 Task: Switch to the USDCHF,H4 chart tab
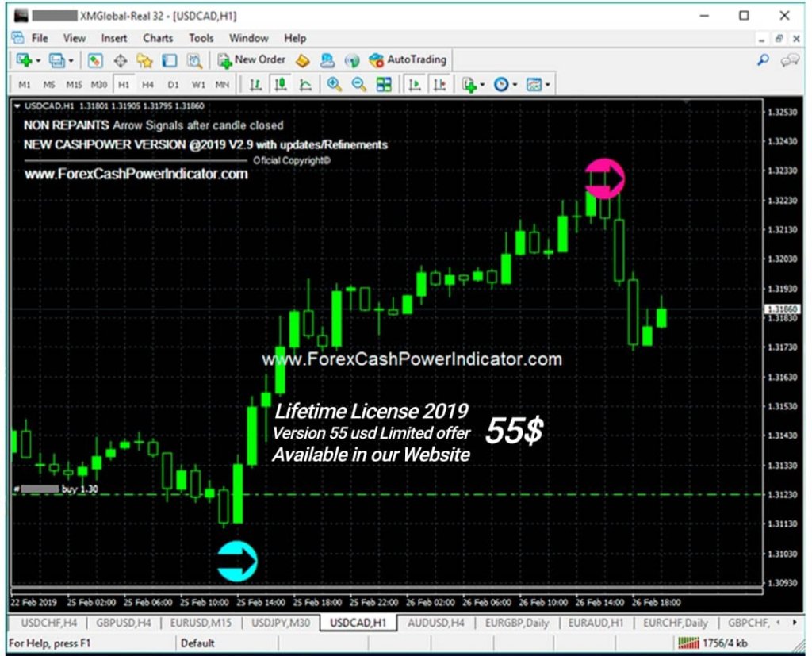(48, 623)
